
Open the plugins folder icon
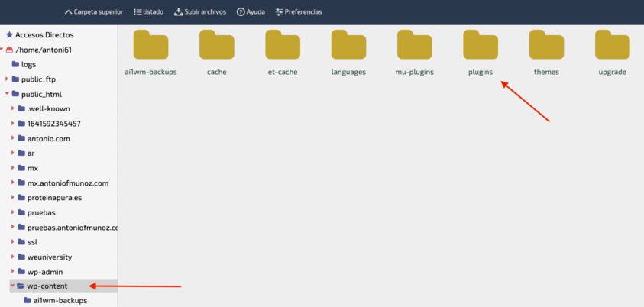(x=481, y=44)
